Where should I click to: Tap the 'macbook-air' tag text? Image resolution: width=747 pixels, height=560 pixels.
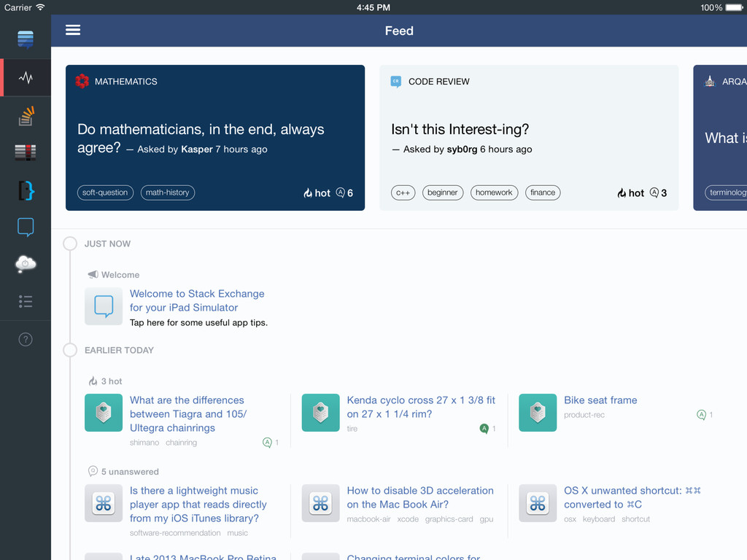pyautogui.click(x=368, y=519)
